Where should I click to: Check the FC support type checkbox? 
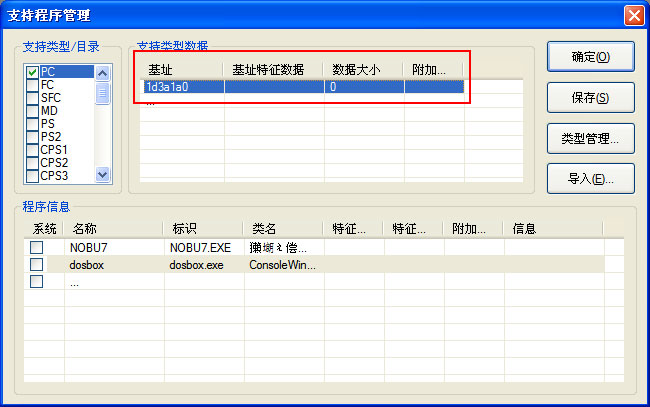click(x=33, y=85)
